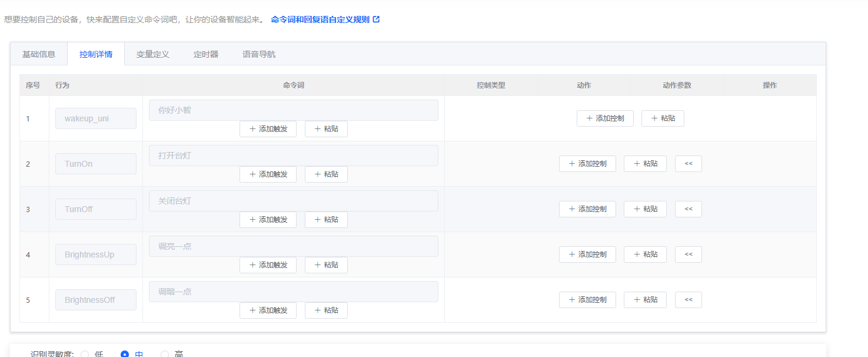Set recognition sensitivity to 高
The height and width of the screenshot is (357, 868).
click(x=165, y=354)
